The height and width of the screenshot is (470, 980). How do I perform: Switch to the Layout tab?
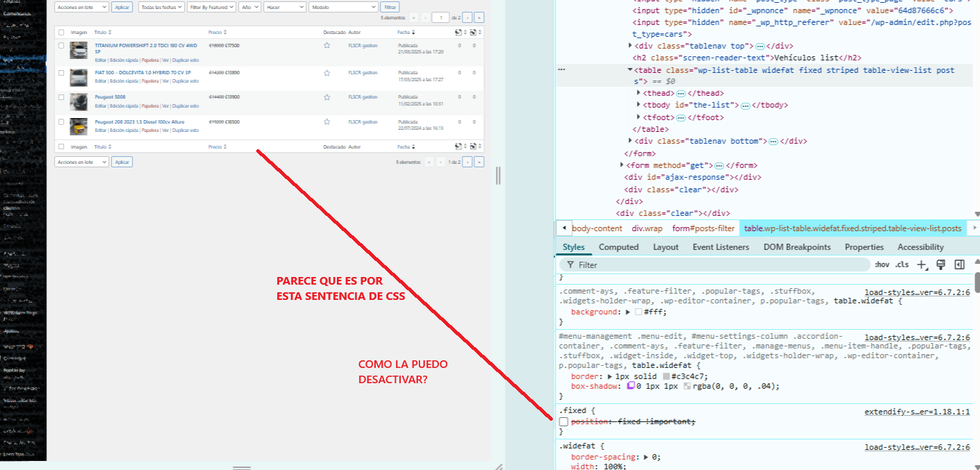coord(665,247)
